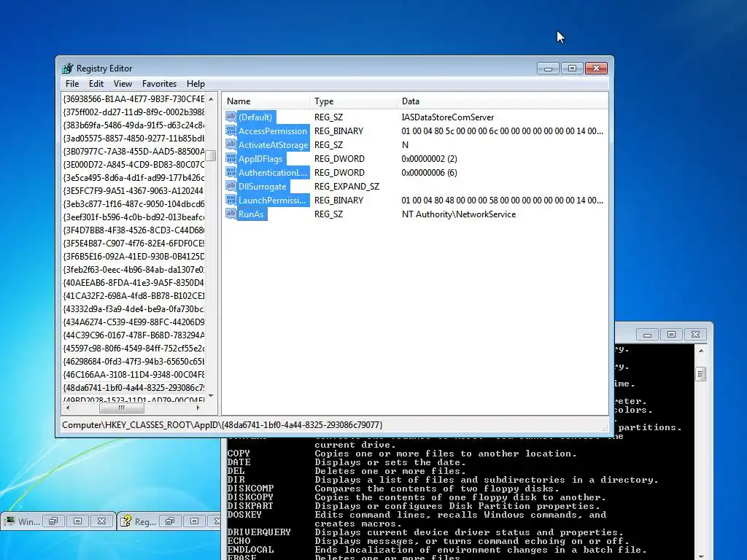Viewport: 747px width, 560px height.
Task: Select the AppIDFlags value name
Action: click(x=260, y=158)
